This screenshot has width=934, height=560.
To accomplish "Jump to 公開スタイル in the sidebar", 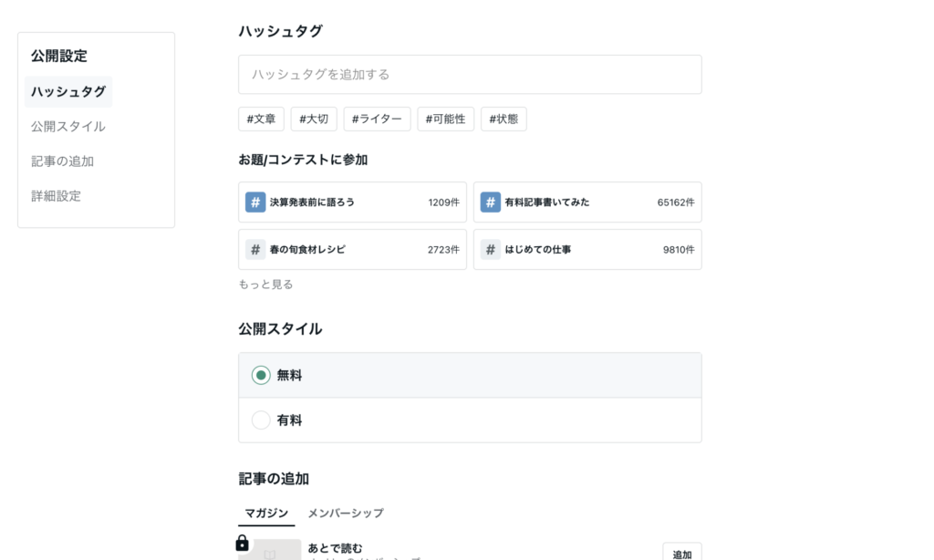I will pos(67,126).
